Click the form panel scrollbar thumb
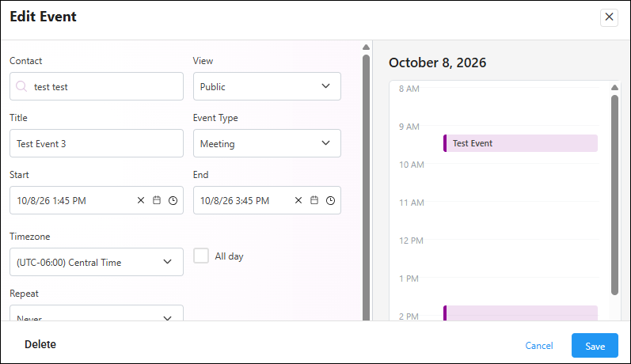This screenshot has height=364, width=631. coord(366,187)
